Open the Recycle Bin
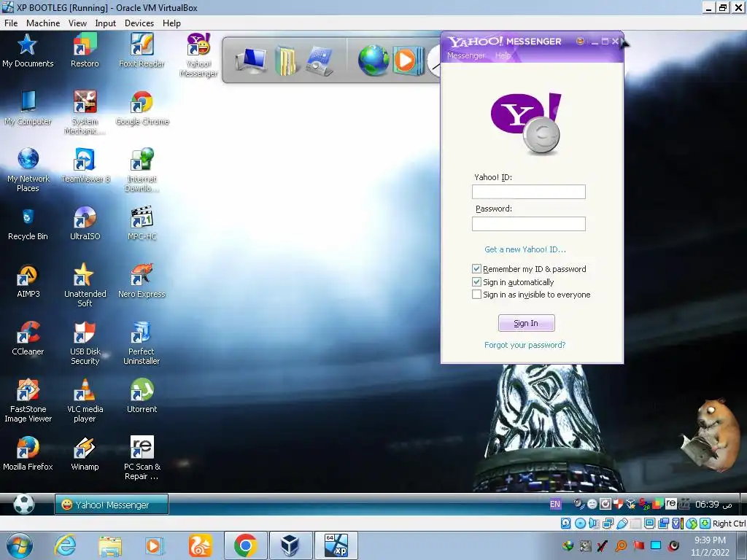This screenshot has width=747, height=560. point(28,223)
